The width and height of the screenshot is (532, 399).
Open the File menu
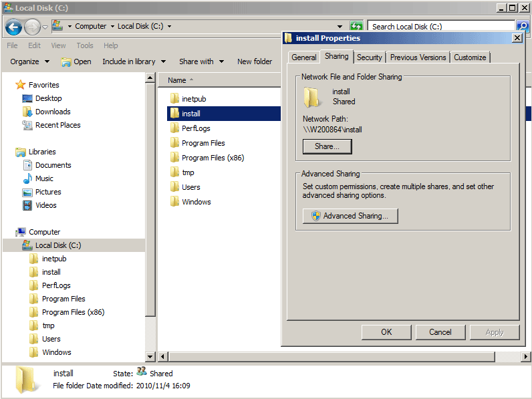point(12,45)
